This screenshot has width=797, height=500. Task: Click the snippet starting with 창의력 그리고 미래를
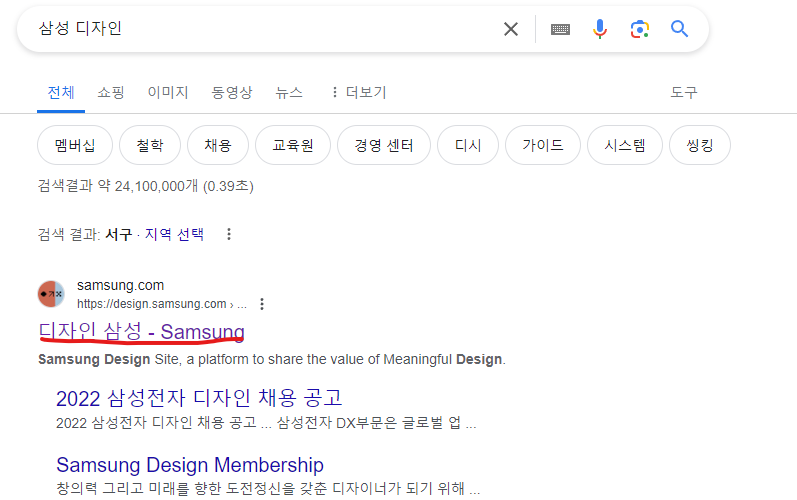(268, 489)
